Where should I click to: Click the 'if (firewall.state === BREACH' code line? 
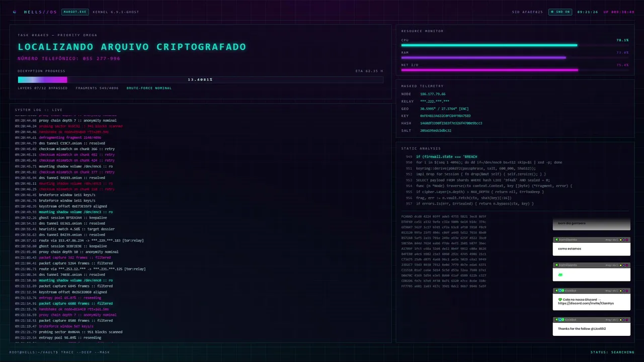pos(446,157)
